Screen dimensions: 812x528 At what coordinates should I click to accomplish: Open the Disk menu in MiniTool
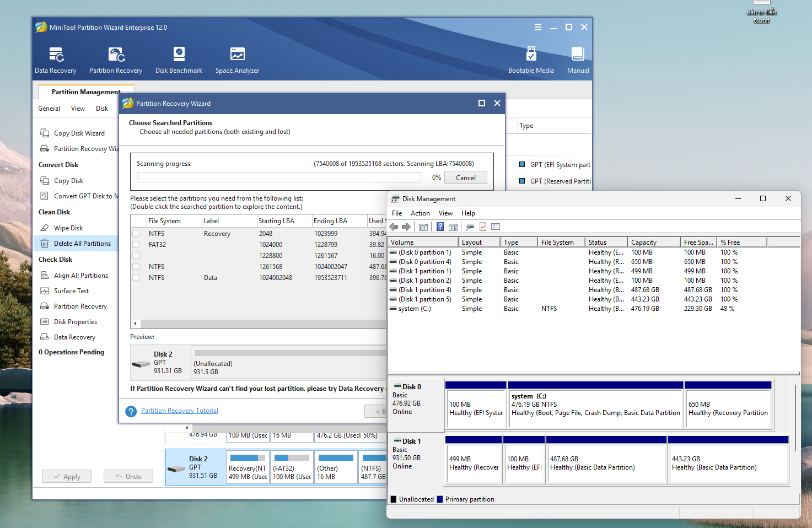pyautogui.click(x=102, y=109)
